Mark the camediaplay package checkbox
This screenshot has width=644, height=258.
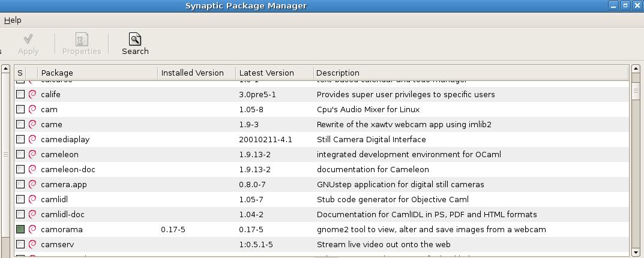point(20,139)
